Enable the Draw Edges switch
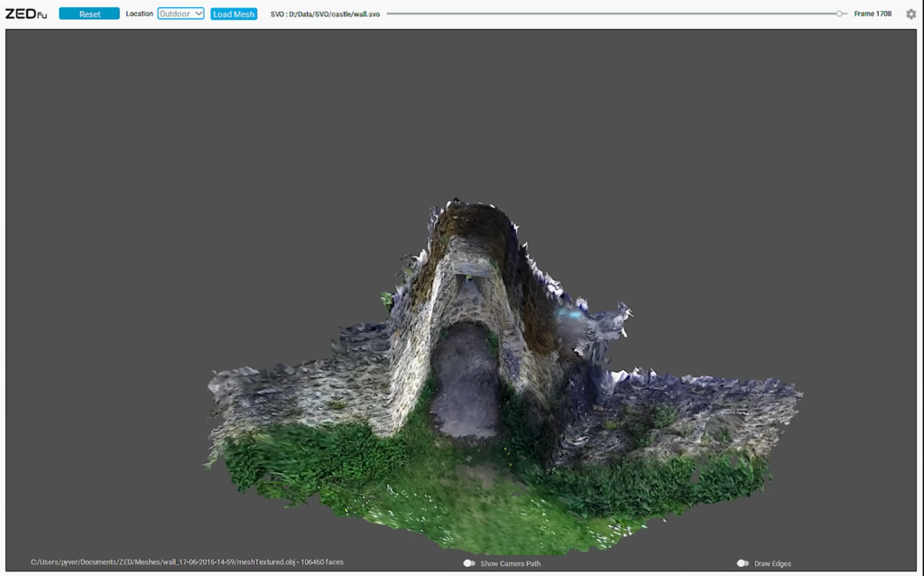The height and width of the screenshot is (576, 924). [743, 563]
